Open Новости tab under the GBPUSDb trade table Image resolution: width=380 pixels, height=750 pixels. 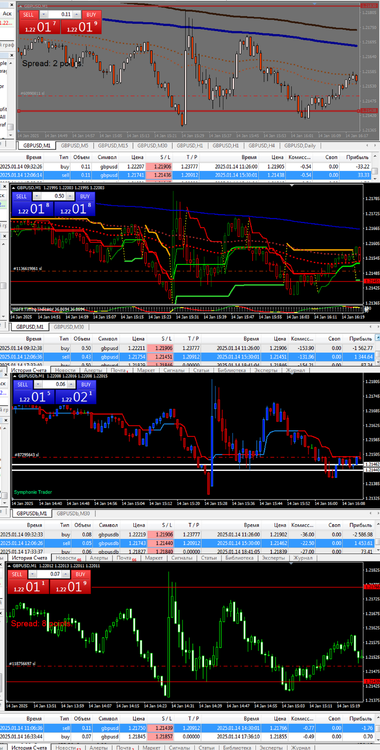[66, 558]
